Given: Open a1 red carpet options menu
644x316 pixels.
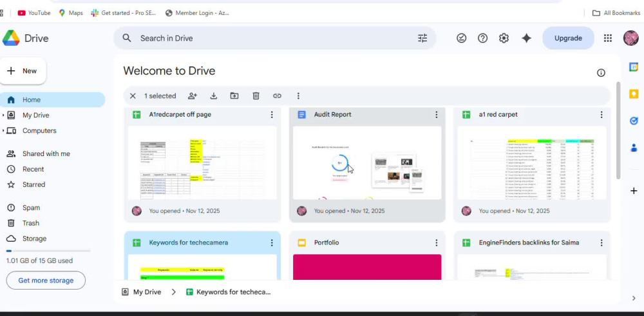Looking at the screenshot, I should coord(601,114).
